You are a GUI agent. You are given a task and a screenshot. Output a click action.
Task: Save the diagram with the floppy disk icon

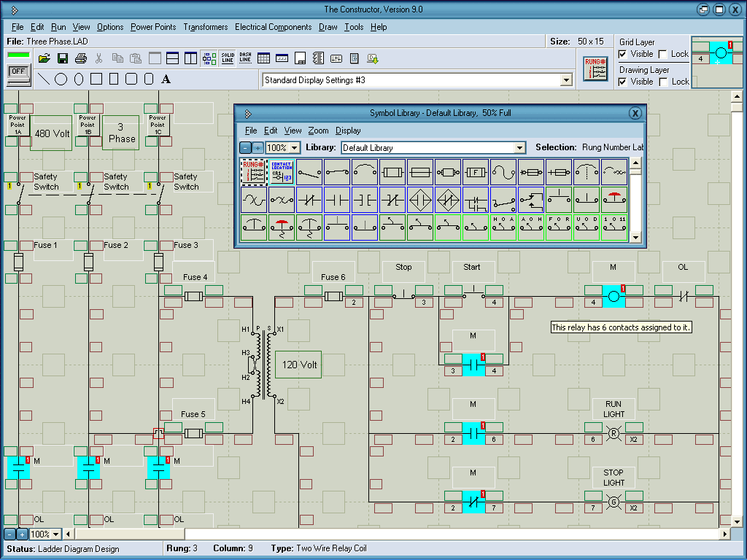tap(63, 58)
